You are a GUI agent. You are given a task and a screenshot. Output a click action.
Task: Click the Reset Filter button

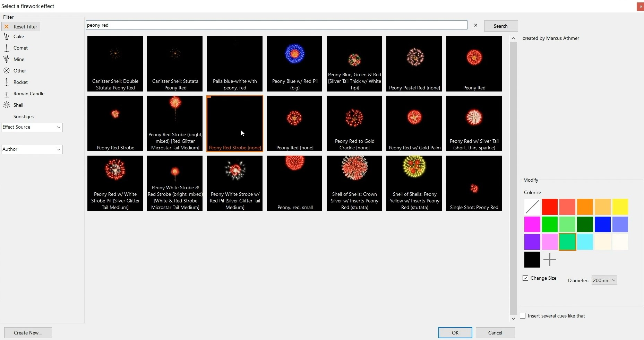tap(21, 27)
